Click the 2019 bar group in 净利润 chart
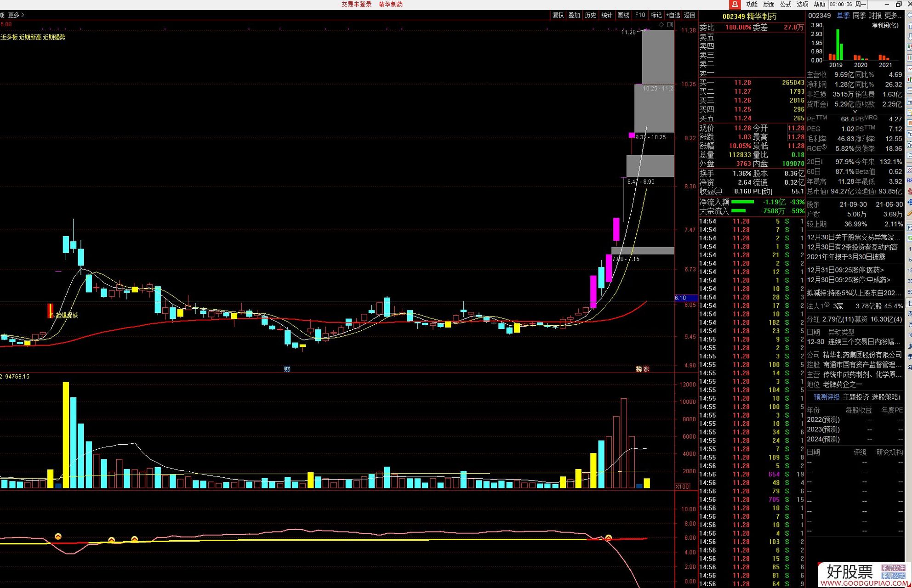Viewport: 912px width, 588px height. [x=836, y=45]
